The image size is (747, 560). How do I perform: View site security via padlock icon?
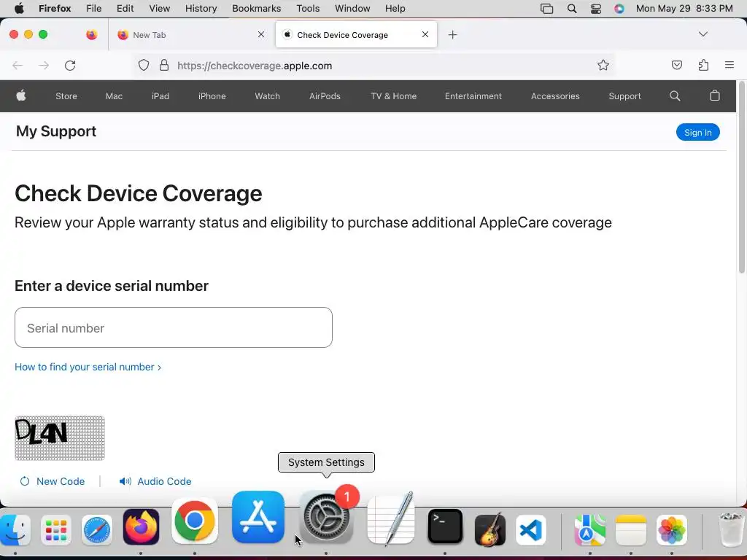coord(164,65)
